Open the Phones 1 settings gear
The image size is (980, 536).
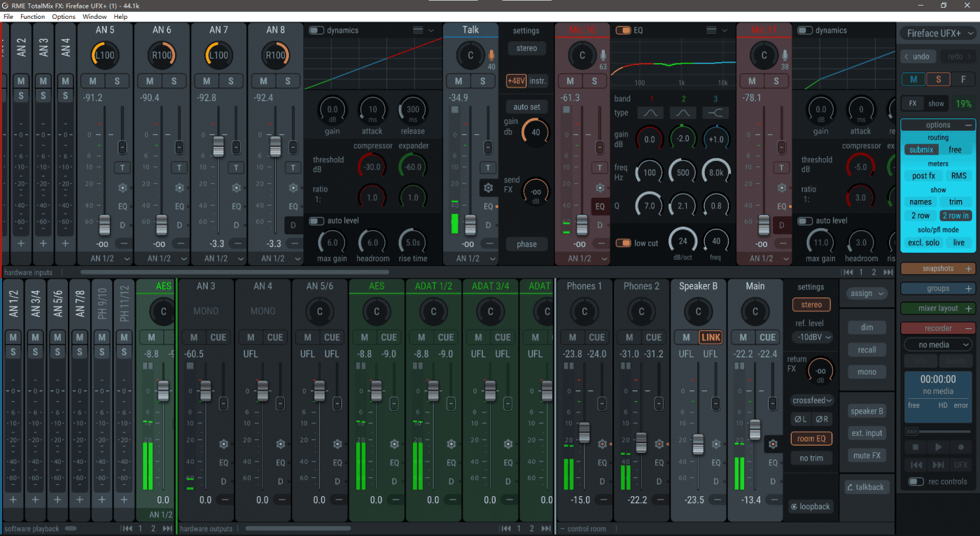point(602,444)
